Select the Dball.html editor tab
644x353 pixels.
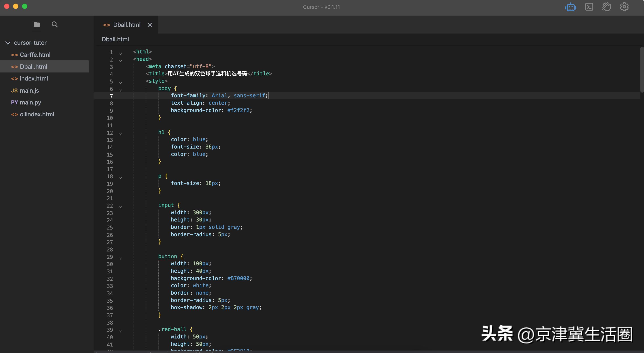[x=127, y=25]
